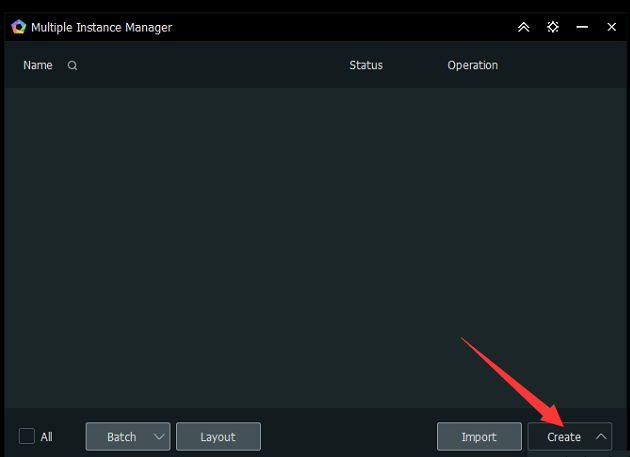Click the double-chevron collapse icon in title bar
Viewport: 630px width, 457px height.
pos(523,27)
